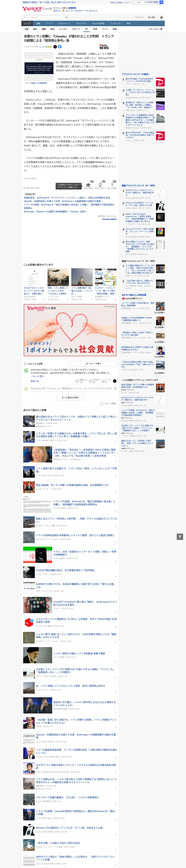This screenshot has height=868, width=186.
Task: Open マイページ
Action: 139,18
